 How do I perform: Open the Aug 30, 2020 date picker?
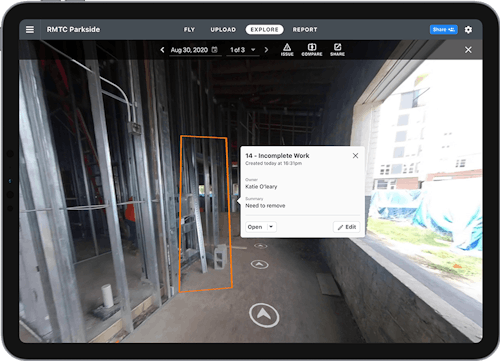tap(195, 50)
